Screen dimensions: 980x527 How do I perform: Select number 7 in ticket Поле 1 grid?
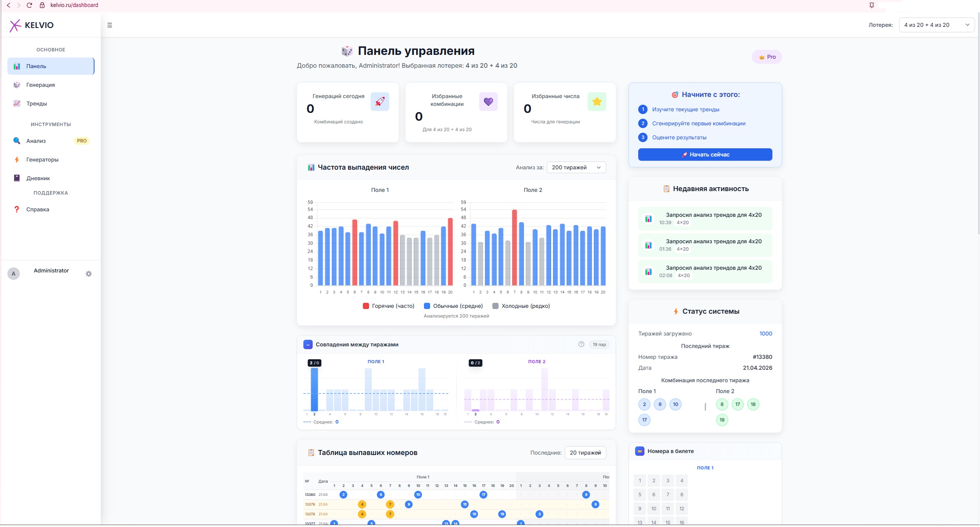pyautogui.click(x=668, y=495)
